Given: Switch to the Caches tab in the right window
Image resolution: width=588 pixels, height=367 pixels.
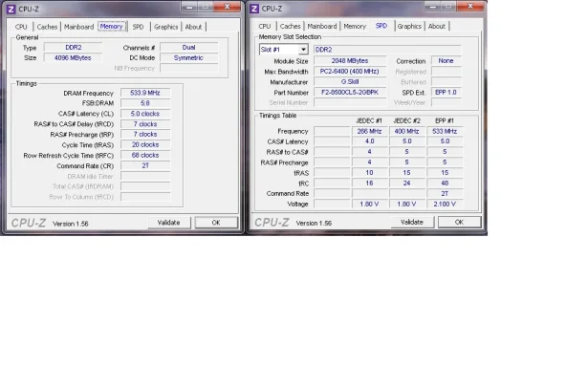Looking at the screenshot, I should [291, 26].
